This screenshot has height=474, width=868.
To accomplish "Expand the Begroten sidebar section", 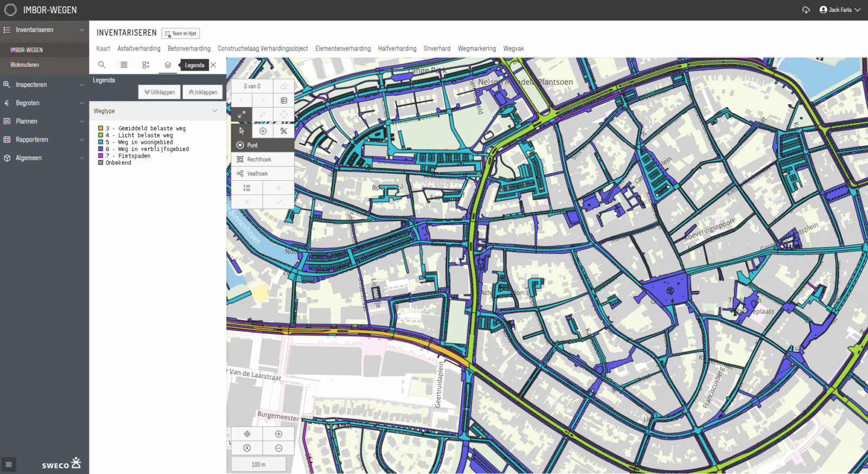I will click(x=82, y=103).
